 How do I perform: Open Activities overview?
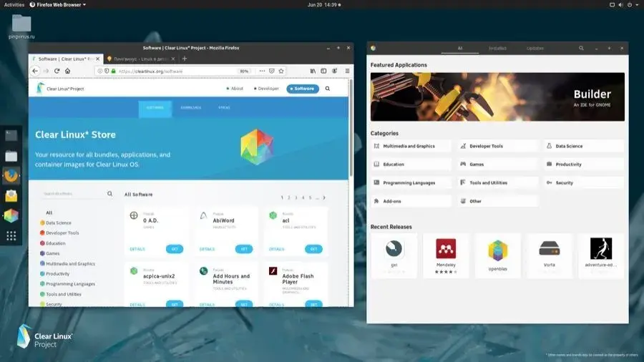(x=14, y=4)
